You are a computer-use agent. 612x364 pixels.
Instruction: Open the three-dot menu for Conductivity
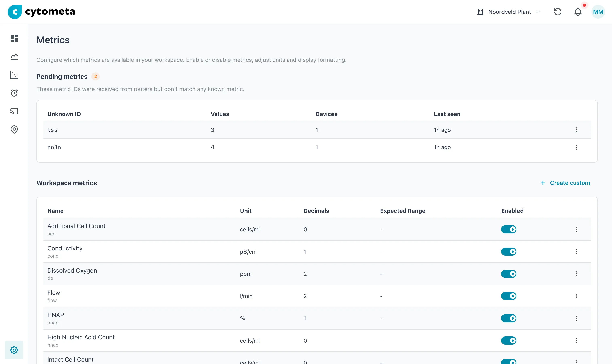tap(576, 252)
